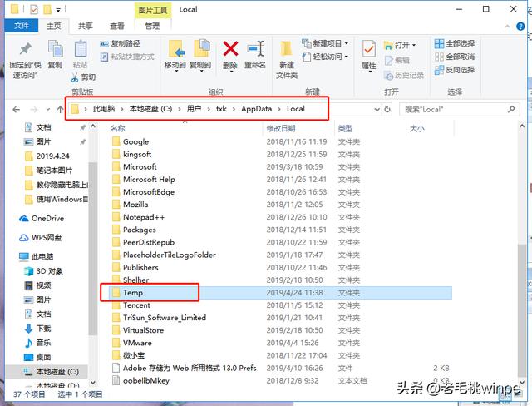This screenshot has width=532, height=406.
Task: Collapse the ribbon with the chevron
Action: tap(508, 27)
